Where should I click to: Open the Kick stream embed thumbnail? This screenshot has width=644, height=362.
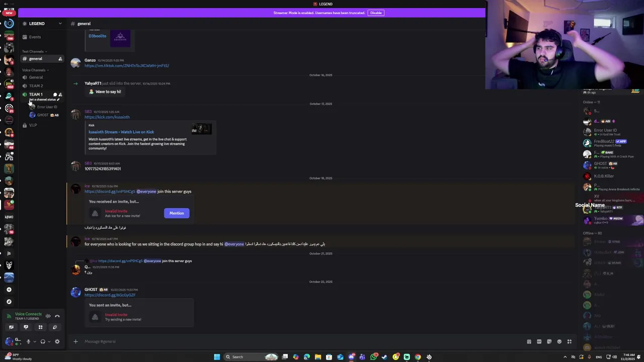[x=201, y=129]
